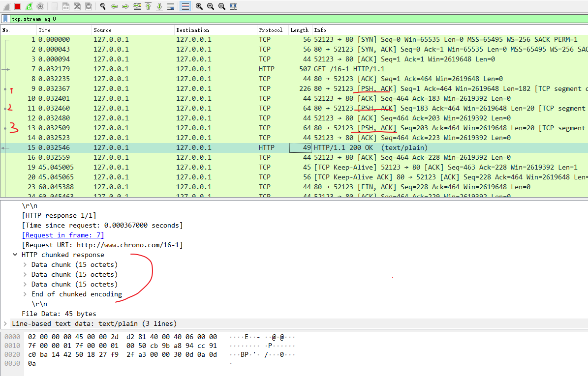Viewport: 588px width, 376px height.
Task: Toggle packet list colorization
Action: point(185,6)
